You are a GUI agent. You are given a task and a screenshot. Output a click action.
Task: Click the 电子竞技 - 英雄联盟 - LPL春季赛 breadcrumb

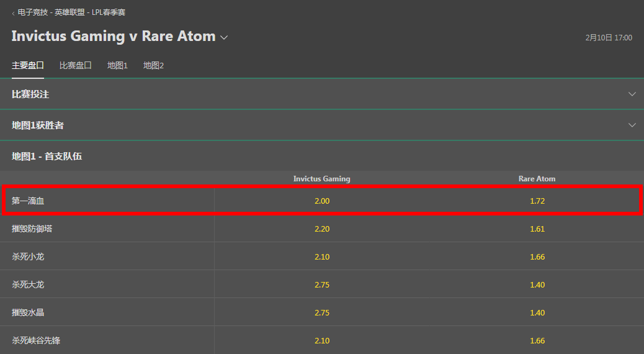point(71,12)
